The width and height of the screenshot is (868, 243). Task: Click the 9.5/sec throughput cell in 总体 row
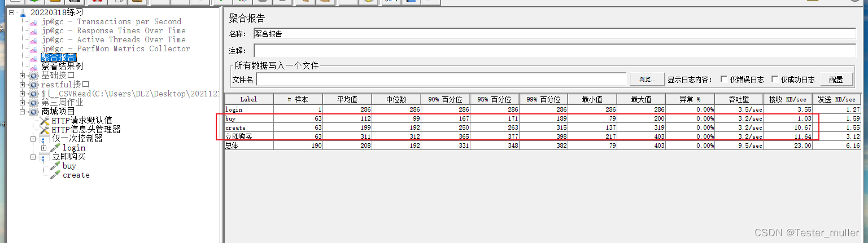coord(739,145)
